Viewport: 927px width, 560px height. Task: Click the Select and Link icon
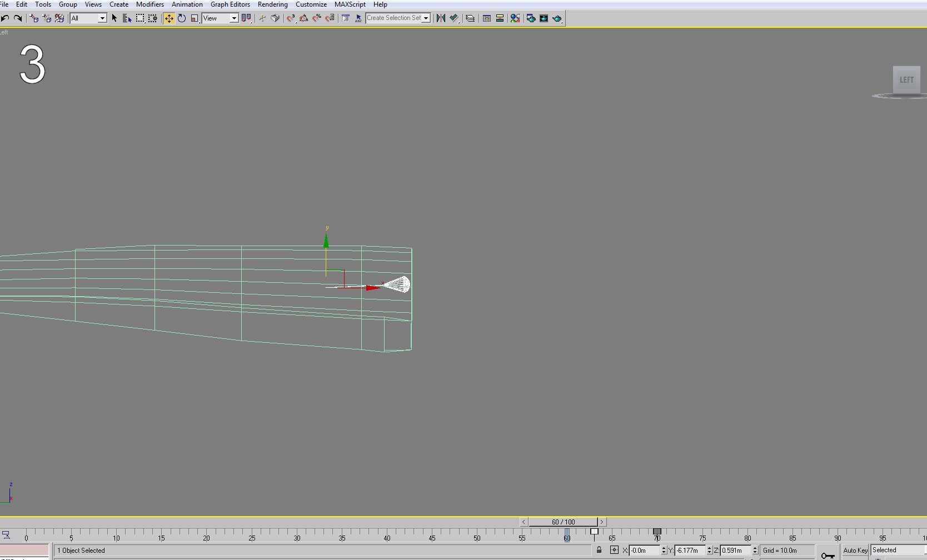point(34,18)
